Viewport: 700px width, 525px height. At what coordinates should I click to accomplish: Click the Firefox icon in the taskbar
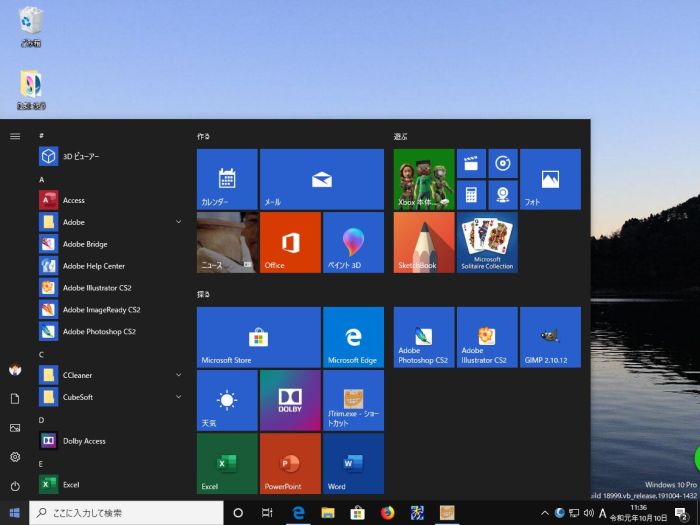387,513
